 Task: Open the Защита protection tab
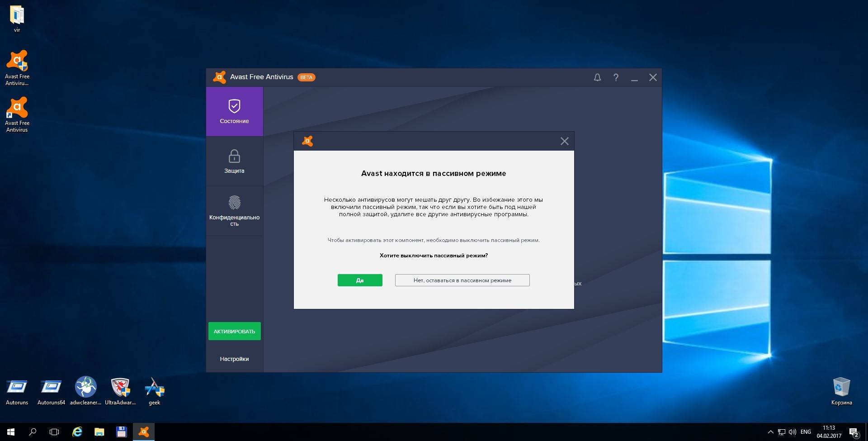coord(234,161)
